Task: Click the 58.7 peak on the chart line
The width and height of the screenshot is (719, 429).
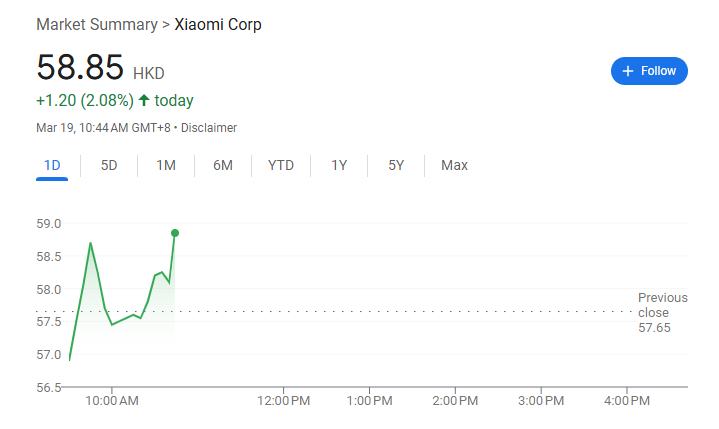Action: coord(90,243)
